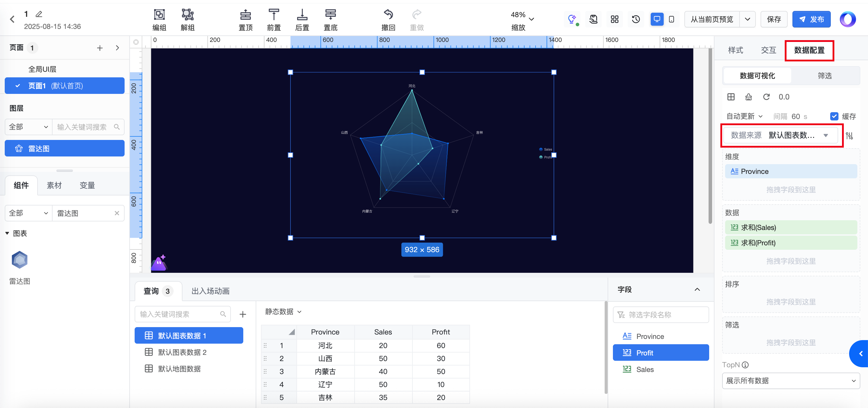Click the 编组 (group) toolbar icon
The height and width of the screenshot is (408, 868).
[x=159, y=15]
